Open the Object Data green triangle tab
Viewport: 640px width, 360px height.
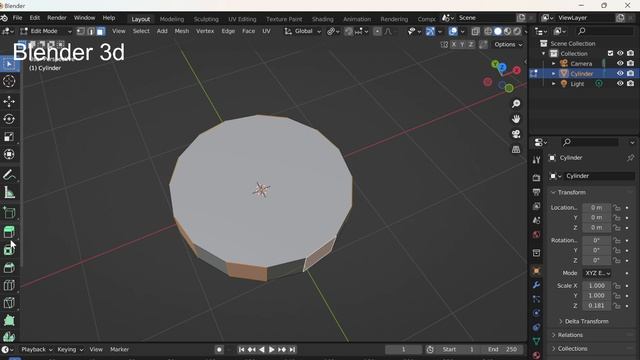click(536, 341)
